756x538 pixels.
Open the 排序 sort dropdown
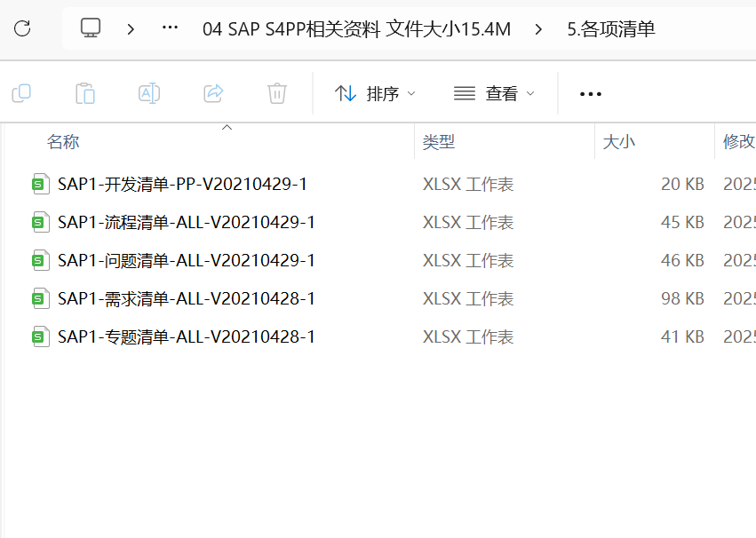(x=375, y=93)
